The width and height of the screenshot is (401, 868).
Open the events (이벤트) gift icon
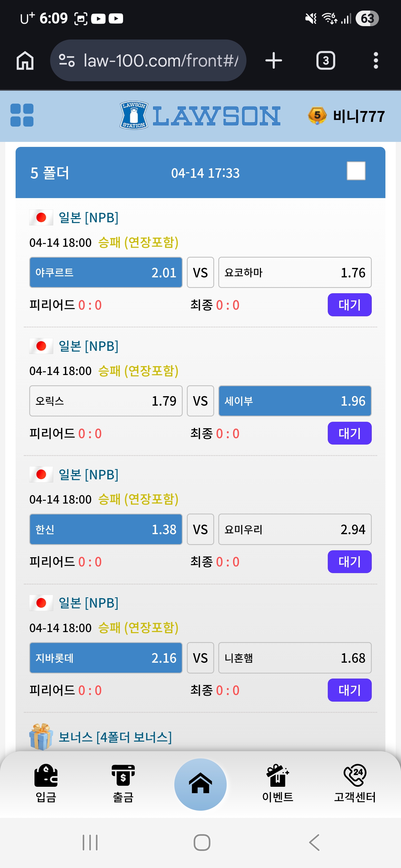pos(278,783)
